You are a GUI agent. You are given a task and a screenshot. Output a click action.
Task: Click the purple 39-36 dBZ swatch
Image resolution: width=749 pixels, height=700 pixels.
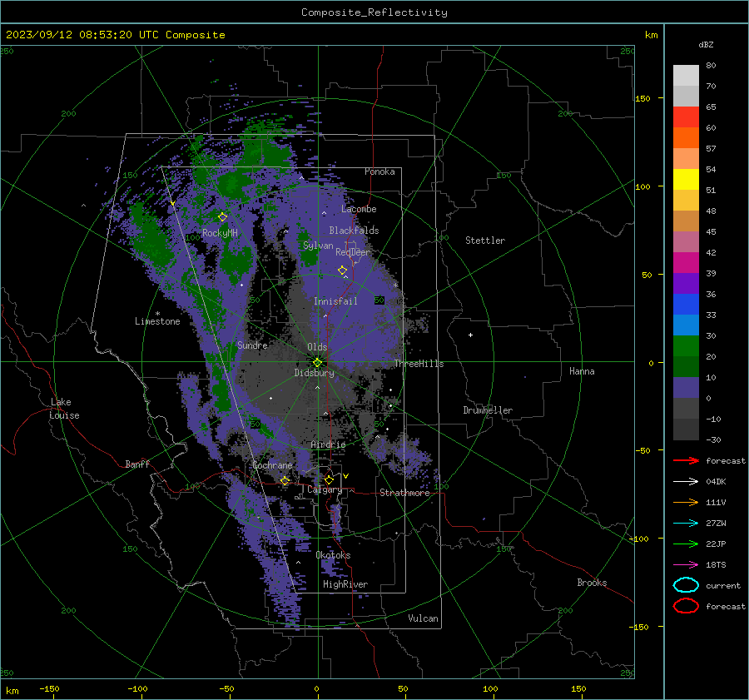[686, 284]
